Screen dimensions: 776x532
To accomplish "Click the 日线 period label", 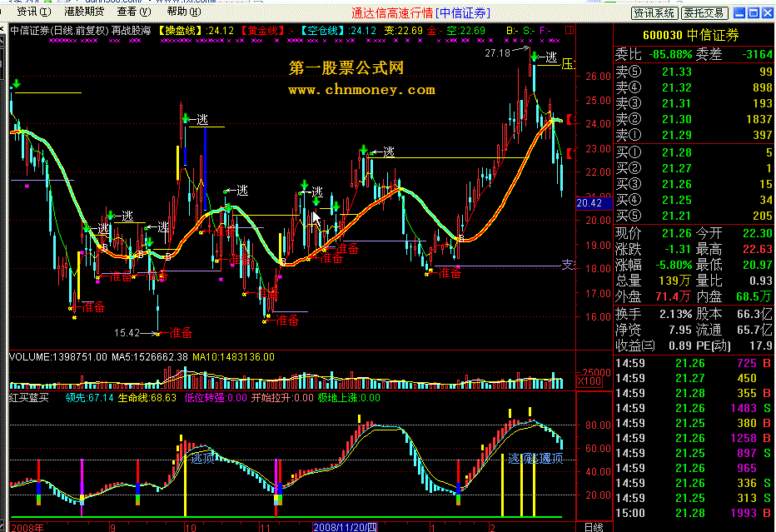I will [594, 528].
